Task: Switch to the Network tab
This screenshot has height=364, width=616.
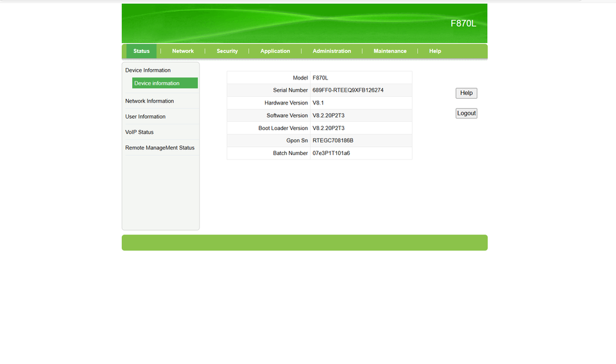Action: coord(183,51)
